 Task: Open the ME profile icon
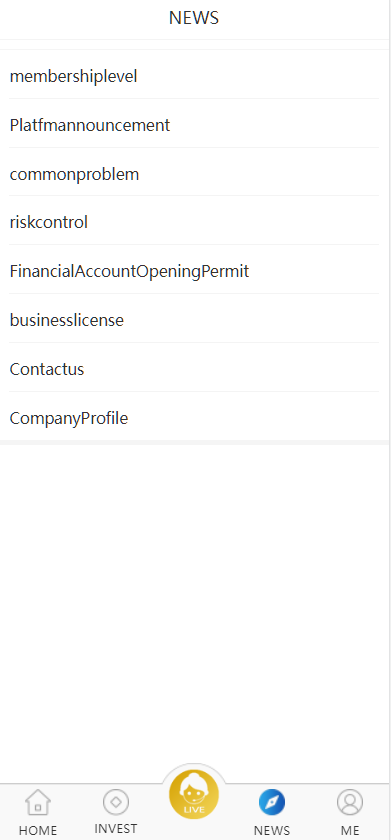click(350, 802)
